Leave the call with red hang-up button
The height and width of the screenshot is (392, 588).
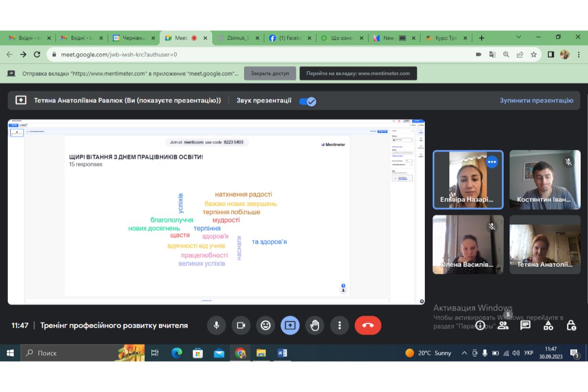coord(368,325)
